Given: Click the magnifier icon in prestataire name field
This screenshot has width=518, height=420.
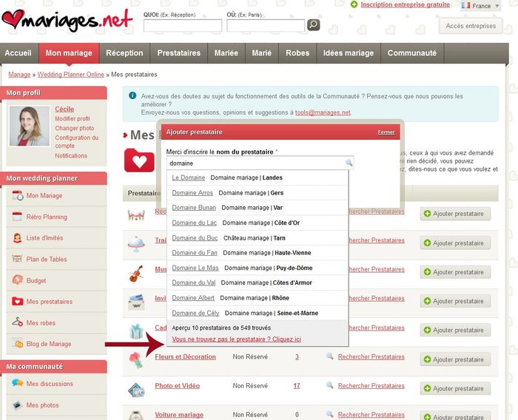Looking at the screenshot, I should [x=349, y=163].
